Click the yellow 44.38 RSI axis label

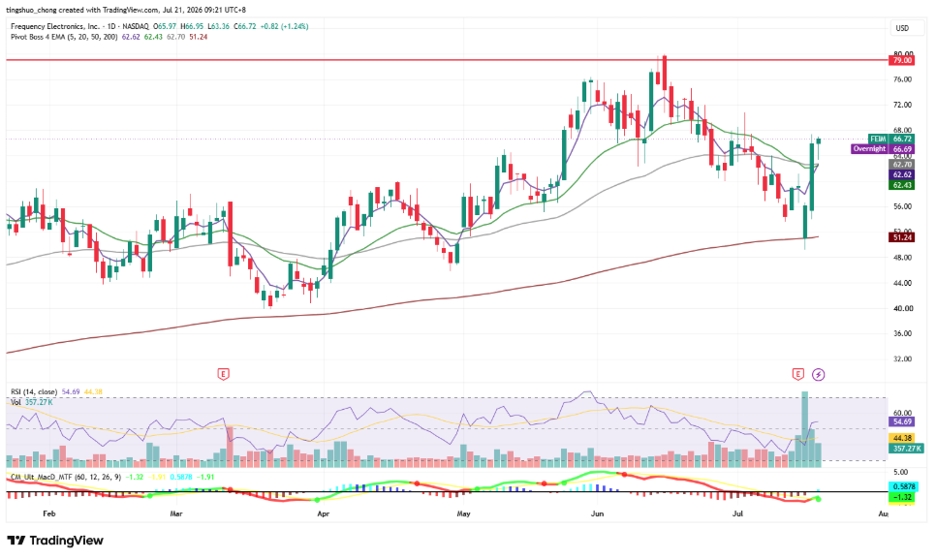coord(901,438)
